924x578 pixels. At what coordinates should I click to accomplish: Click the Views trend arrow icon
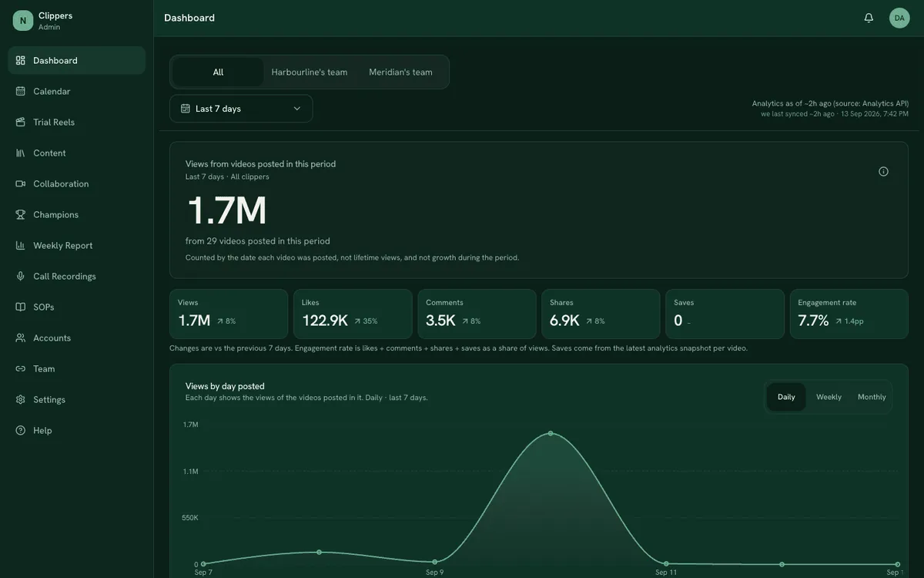220,321
